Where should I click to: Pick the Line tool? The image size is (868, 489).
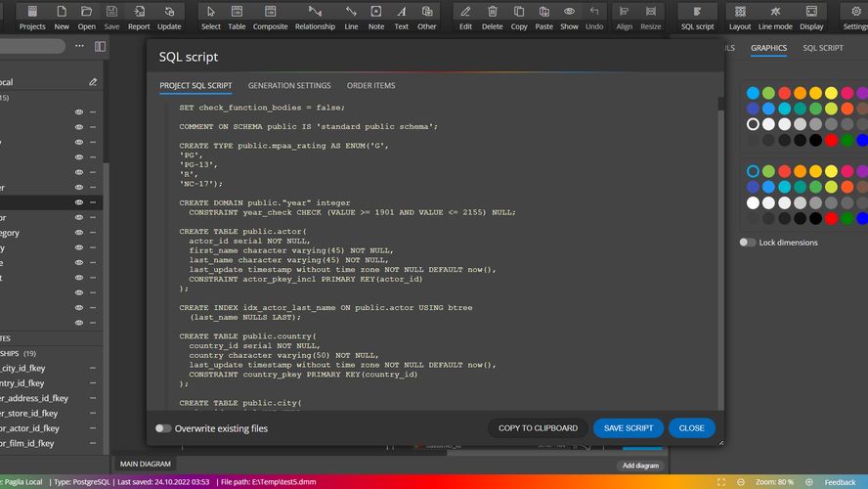(351, 18)
